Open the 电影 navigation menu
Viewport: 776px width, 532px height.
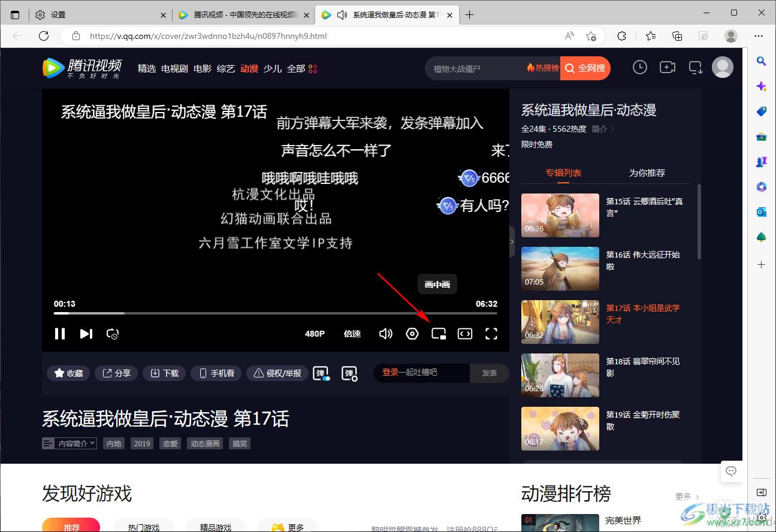pos(203,68)
